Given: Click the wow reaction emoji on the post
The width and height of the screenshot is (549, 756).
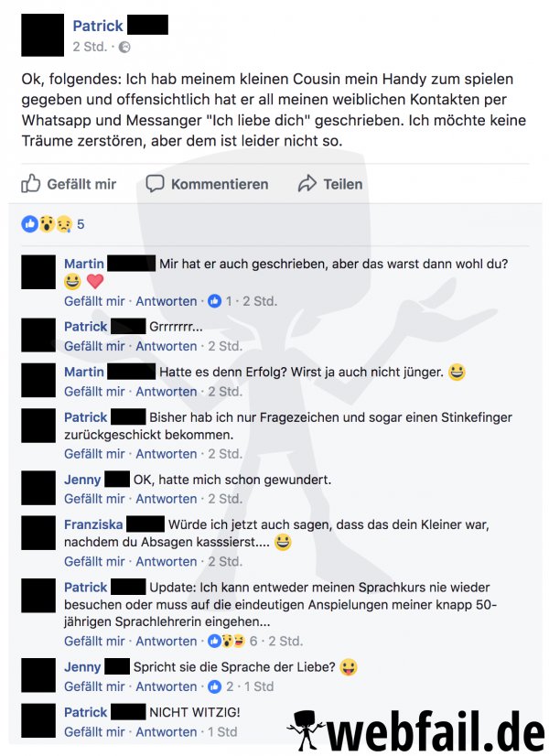Looking at the screenshot, I should coord(47,223).
